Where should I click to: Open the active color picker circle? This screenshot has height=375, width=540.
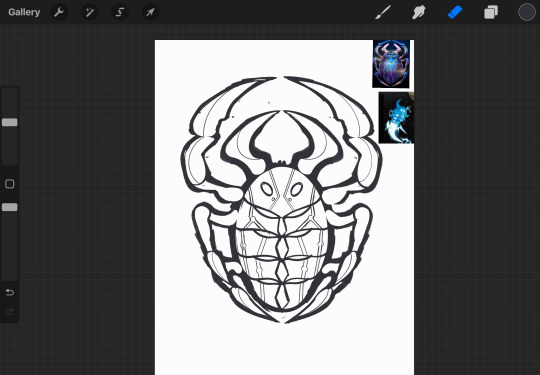[527, 12]
